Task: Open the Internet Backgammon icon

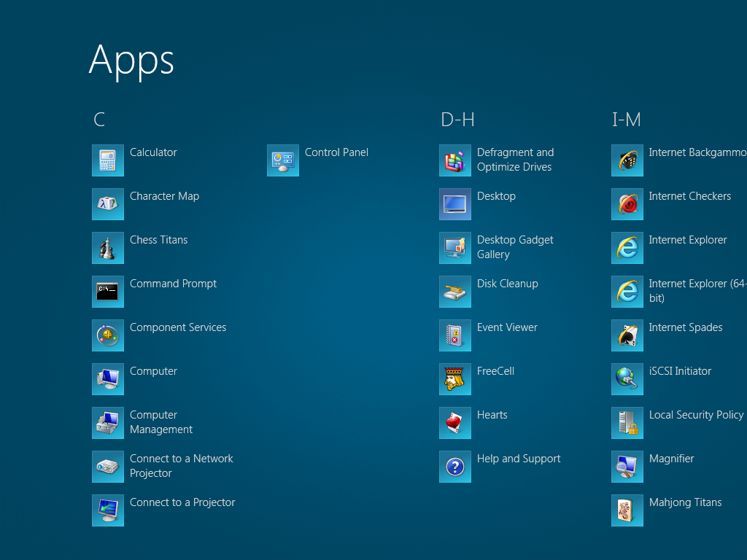Action: click(627, 160)
